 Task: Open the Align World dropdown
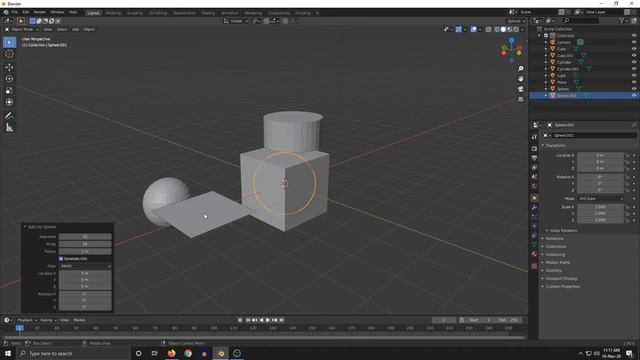[x=85, y=266]
